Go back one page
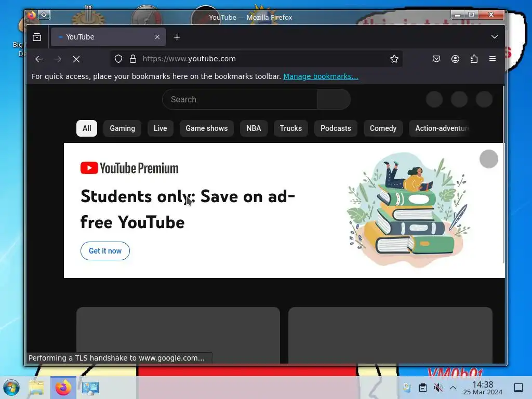The image size is (532, 399). click(39, 59)
